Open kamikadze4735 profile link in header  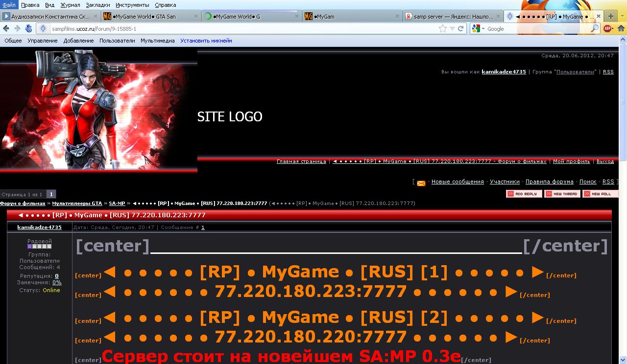[504, 72]
